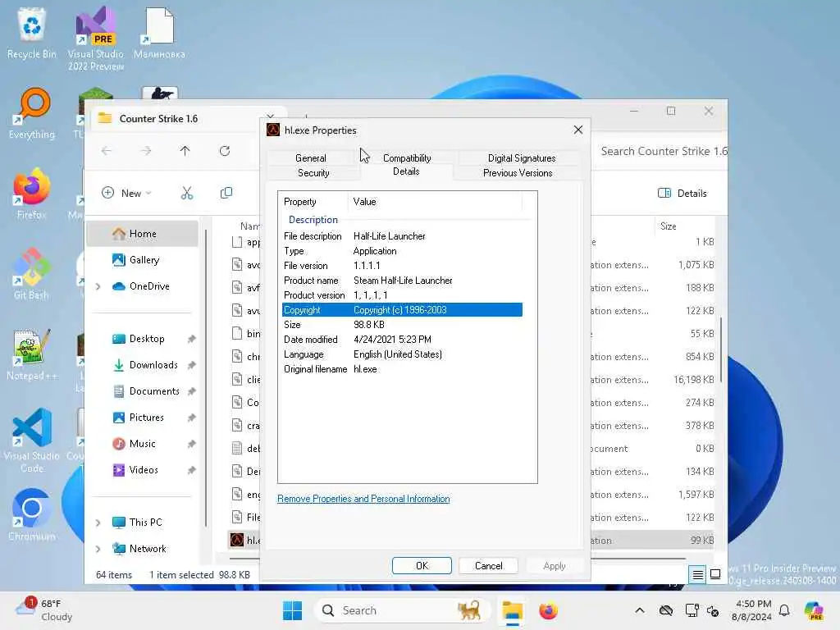The height and width of the screenshot is (630, 840).
Task: Open Firefox from the taskbar
Action: 548,610
